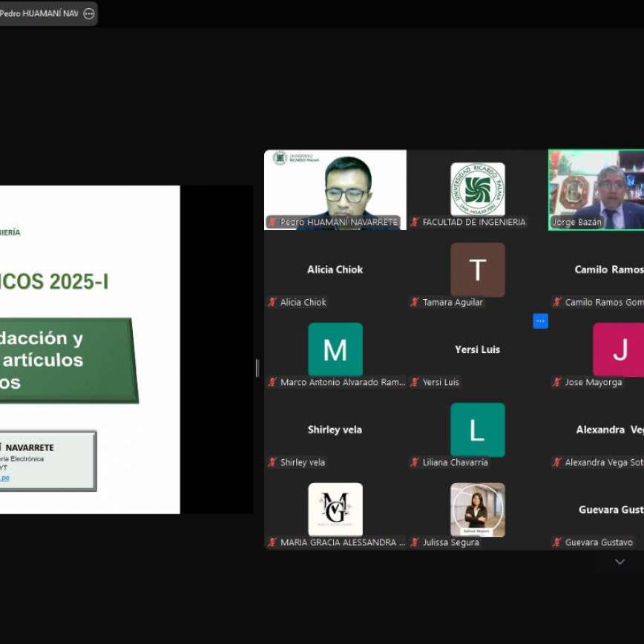Click the divider handle between slide and gallery
The width and height of the screenshot is (644, 644).
257,368
